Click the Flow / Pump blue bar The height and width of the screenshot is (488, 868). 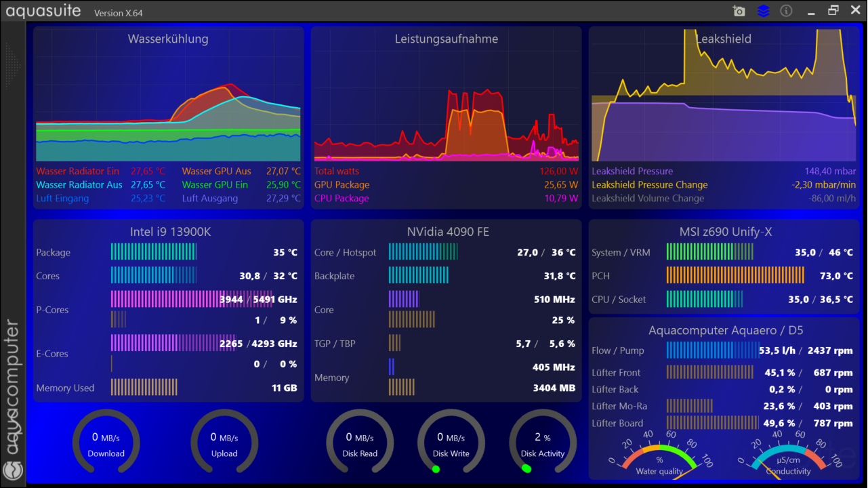coord(712,350)
